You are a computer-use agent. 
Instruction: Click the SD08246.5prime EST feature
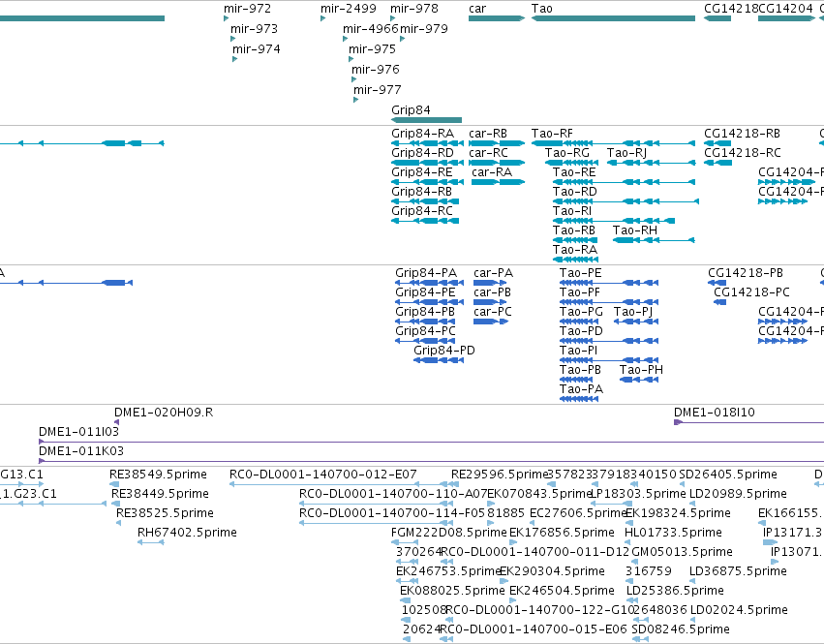640,639
